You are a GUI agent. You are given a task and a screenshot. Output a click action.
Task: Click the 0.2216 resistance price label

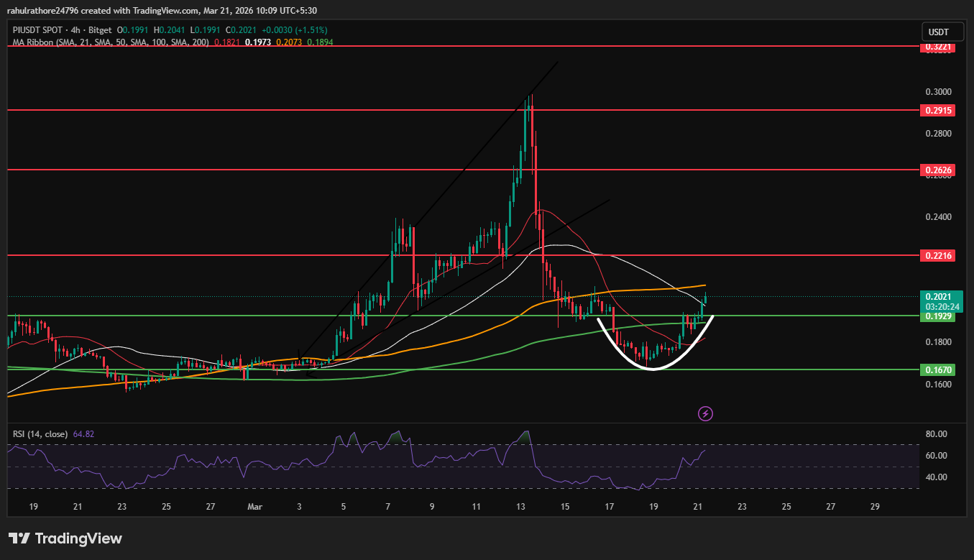pos(938,255)
